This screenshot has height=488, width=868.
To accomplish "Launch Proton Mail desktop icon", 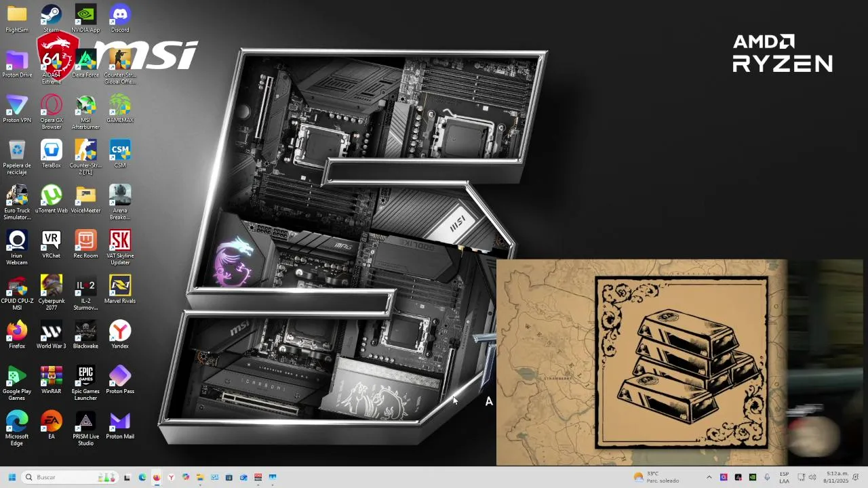I will coord(120,425).
